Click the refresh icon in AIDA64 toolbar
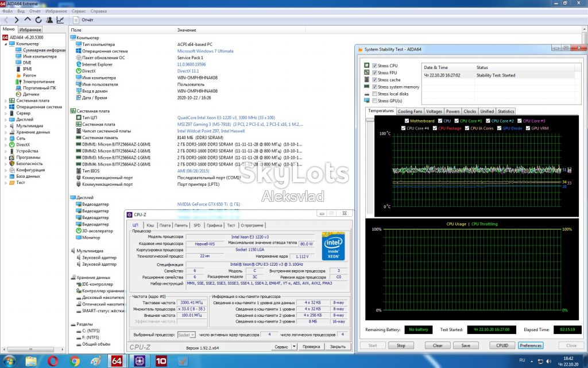Image resolution: width=588 pixels, height=368 pixels. pos(38,20)
